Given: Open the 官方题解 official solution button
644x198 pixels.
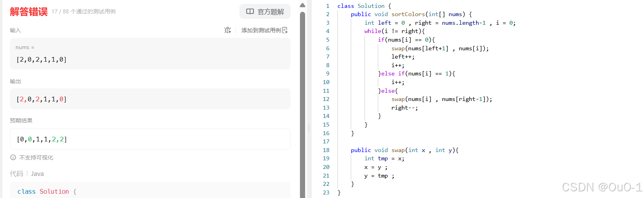Looking at the screenshot, I should (265, 12).
